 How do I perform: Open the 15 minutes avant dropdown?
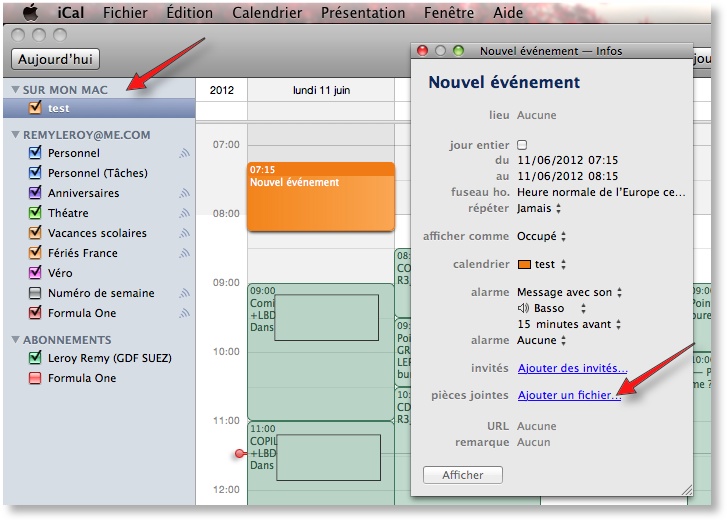(x=569, y=324)
